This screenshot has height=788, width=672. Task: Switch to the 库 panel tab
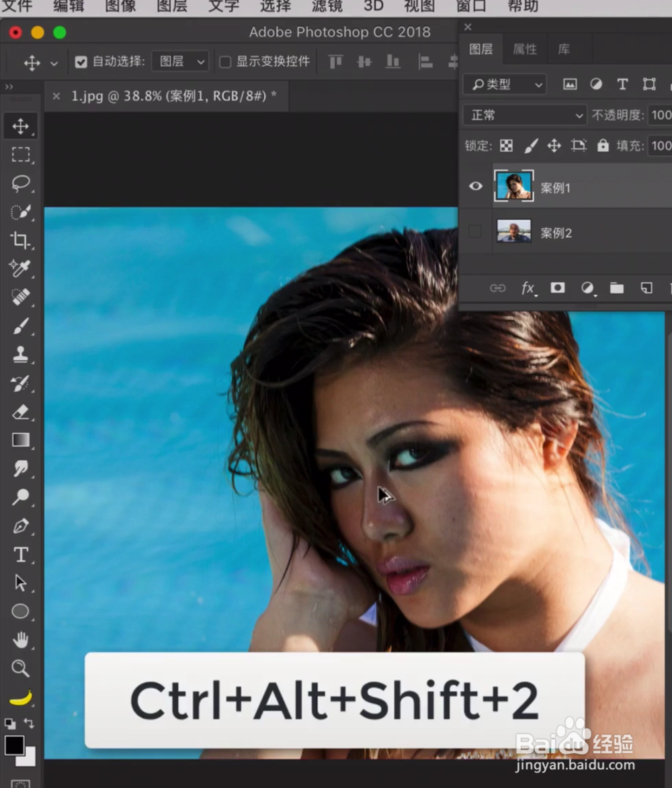tap(564, 49)
